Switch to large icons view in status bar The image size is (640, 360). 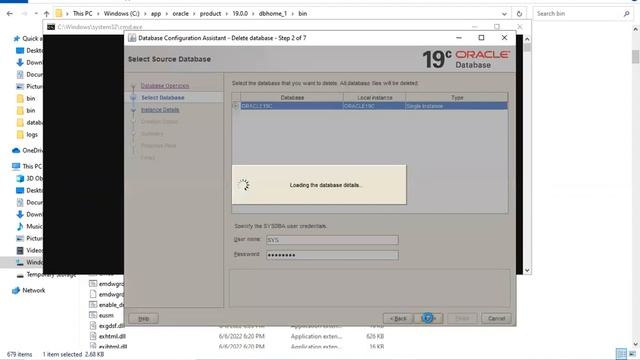click(632, 354)
